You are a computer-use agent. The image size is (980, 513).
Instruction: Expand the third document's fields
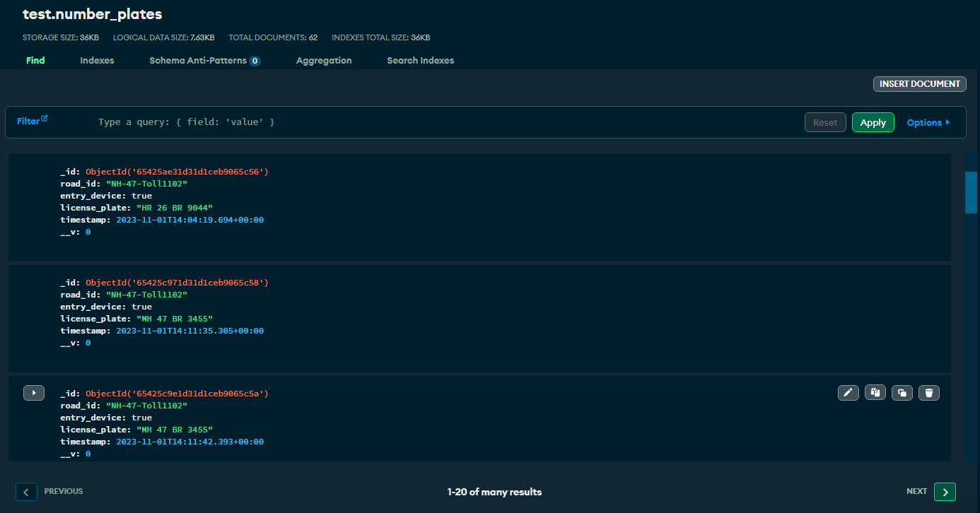pos(34,393)
